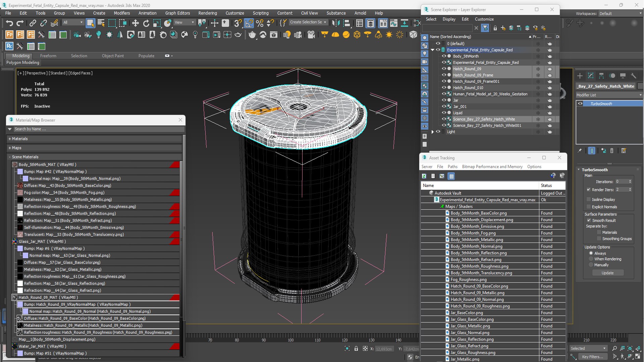644x362 pixels.
Task: Toggle the Smooth Result checkbox
Action: [589, 220]
